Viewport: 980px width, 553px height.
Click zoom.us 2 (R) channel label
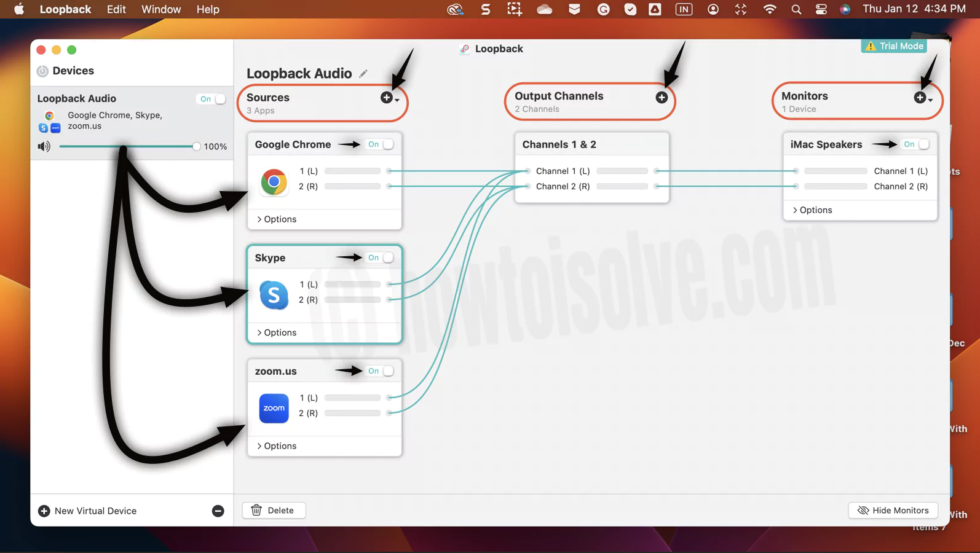308,413
